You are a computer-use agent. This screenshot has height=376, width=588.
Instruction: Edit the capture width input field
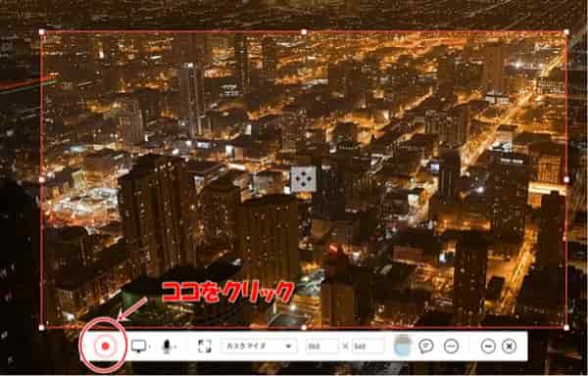click(x=322, y=346)
